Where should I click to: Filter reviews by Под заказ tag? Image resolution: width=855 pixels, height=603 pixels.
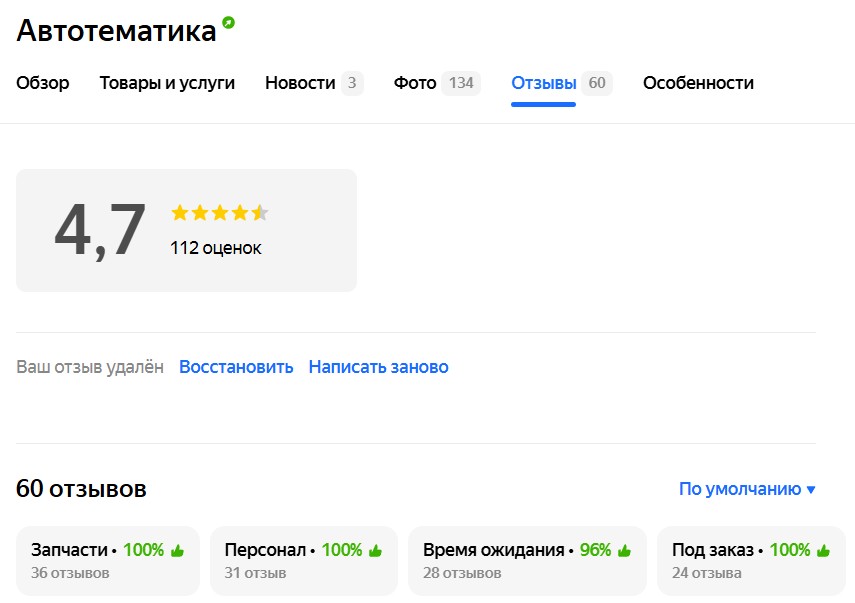pyautogui.click(x=748, y=561)
